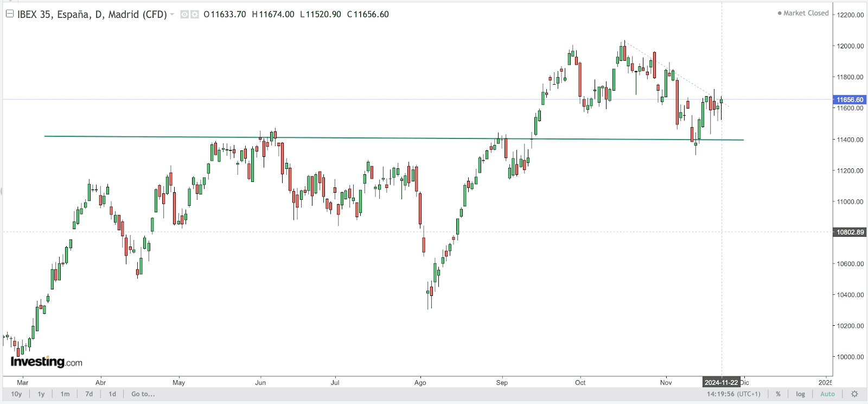Set time range to 1m
868x404 pixels.
65,394
